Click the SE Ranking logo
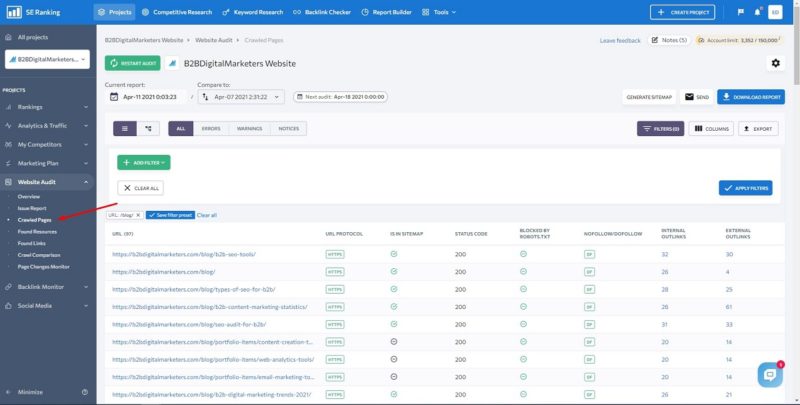Screen dimensions: 800x405 click(x=33, y=12)
